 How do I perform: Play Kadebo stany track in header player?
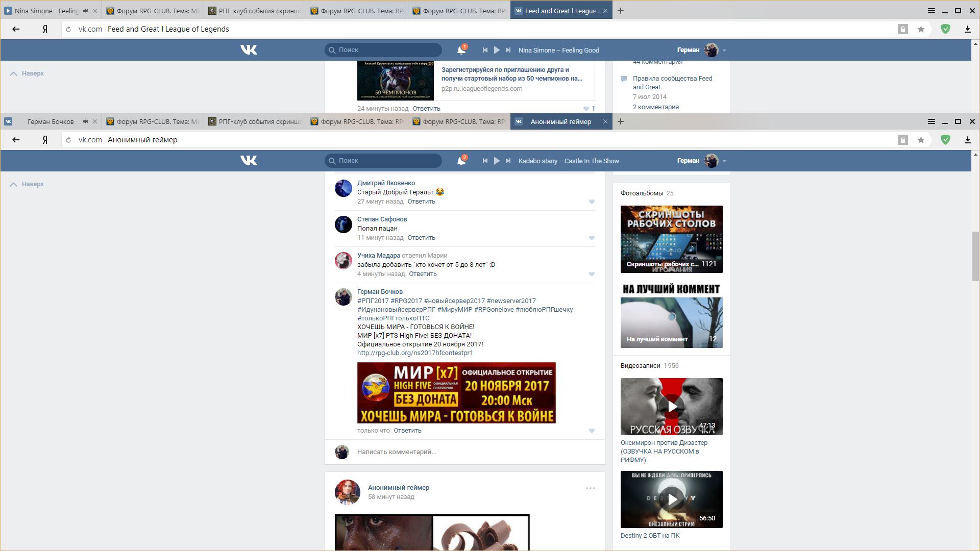[497, 161]
